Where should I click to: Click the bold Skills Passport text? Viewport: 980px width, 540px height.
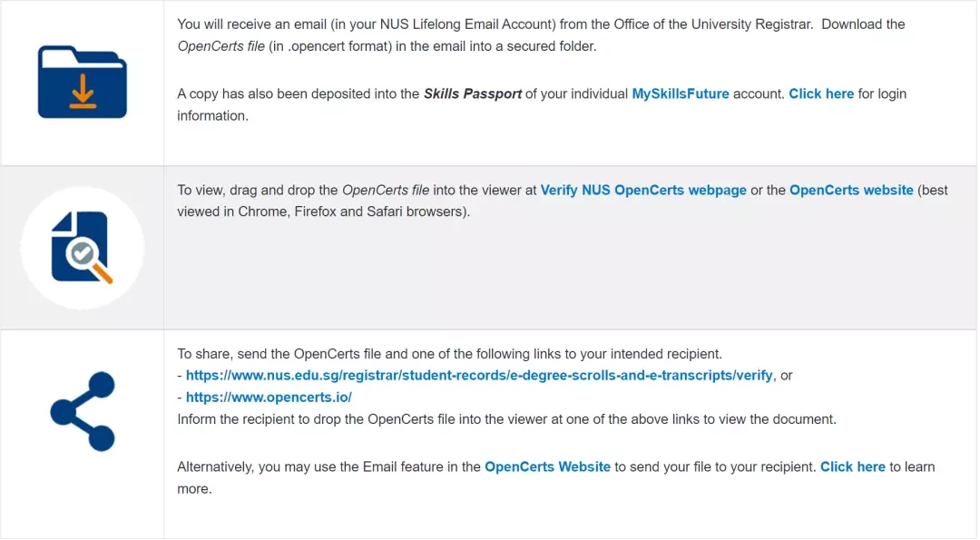473,93
